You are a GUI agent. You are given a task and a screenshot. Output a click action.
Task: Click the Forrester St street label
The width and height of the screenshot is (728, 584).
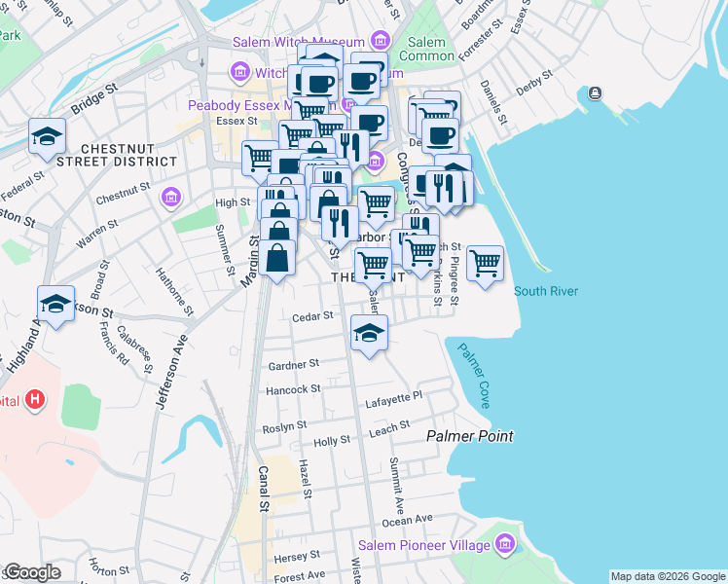point(481,40)
